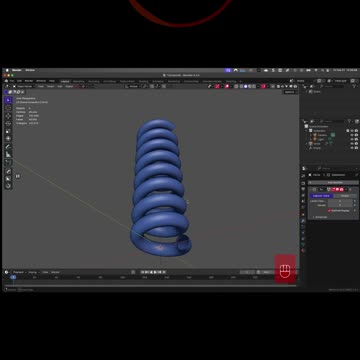Toggle Optimal Display checkbox
The height and width of the screenshot is (360, 360).
(329, 211)
